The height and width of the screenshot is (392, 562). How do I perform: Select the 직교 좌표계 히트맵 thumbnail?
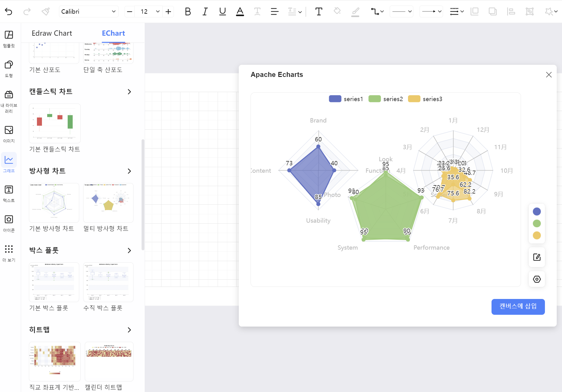[55, 362]
